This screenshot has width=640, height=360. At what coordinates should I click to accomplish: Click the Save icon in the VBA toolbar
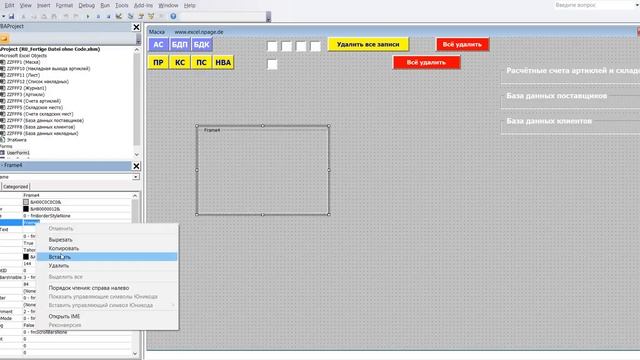[x=12, y=16]
